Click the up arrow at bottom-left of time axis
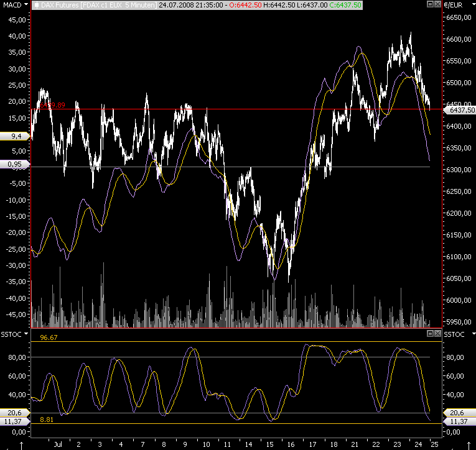The width and height of the screenshot is (476, 450). click(21, 446)
